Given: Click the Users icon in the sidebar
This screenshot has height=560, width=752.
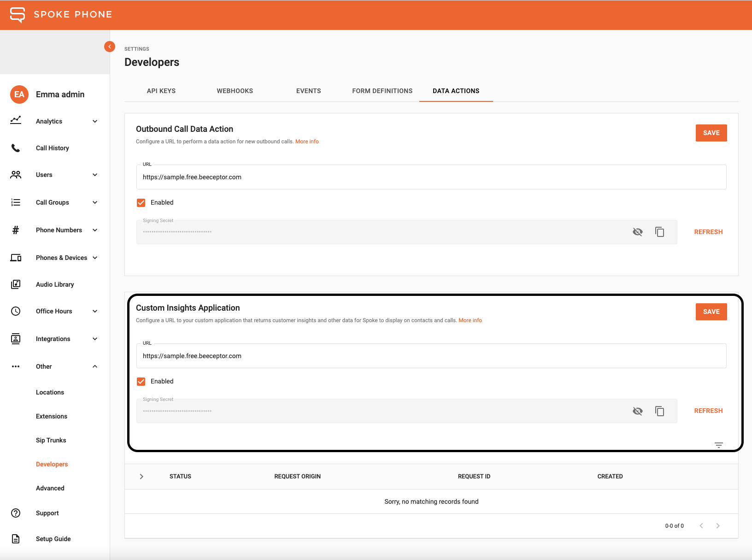Looking at the screenshot, I should pyautogui.click(x=16, y=174).
